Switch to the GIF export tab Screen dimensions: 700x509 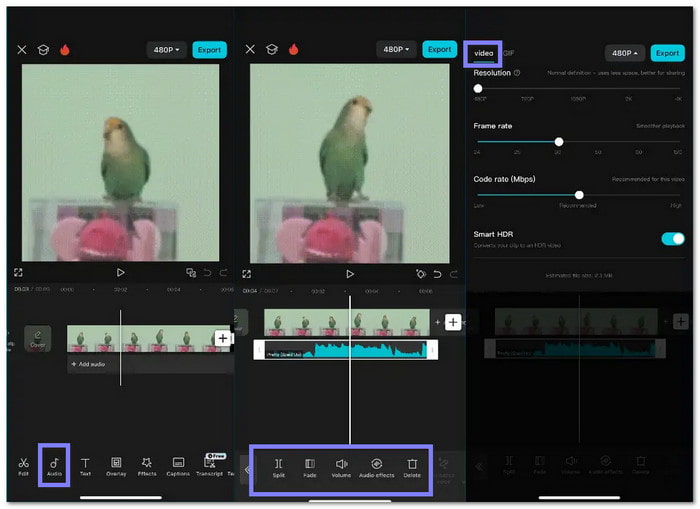(x=509, y=53)
